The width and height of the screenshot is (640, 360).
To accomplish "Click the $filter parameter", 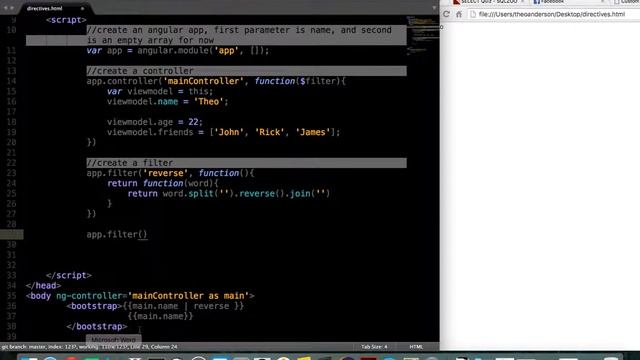I will tap(317, 81).
